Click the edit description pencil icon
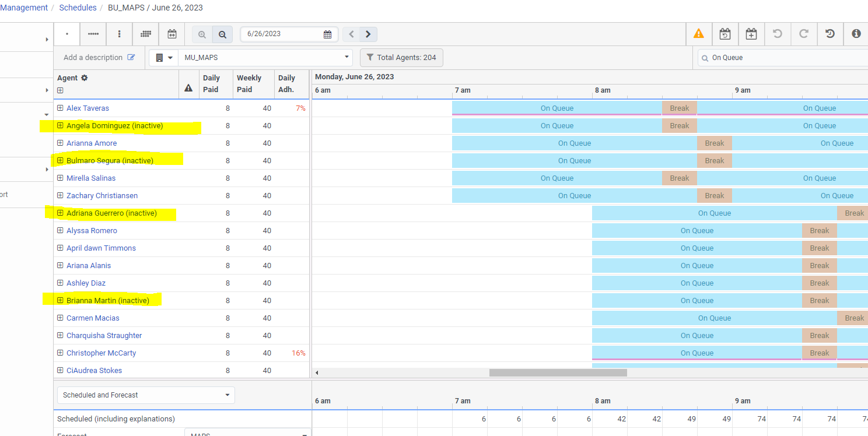Screen dimensions: 868x436 [x=131, y=57]
